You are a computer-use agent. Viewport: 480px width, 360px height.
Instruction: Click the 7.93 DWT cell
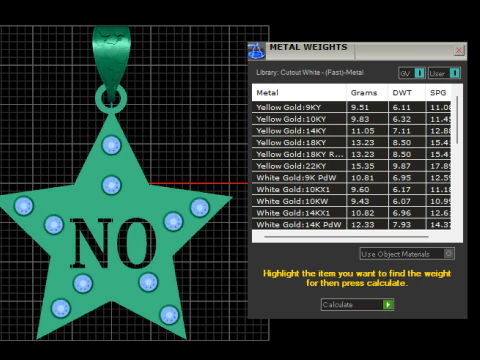406,224
